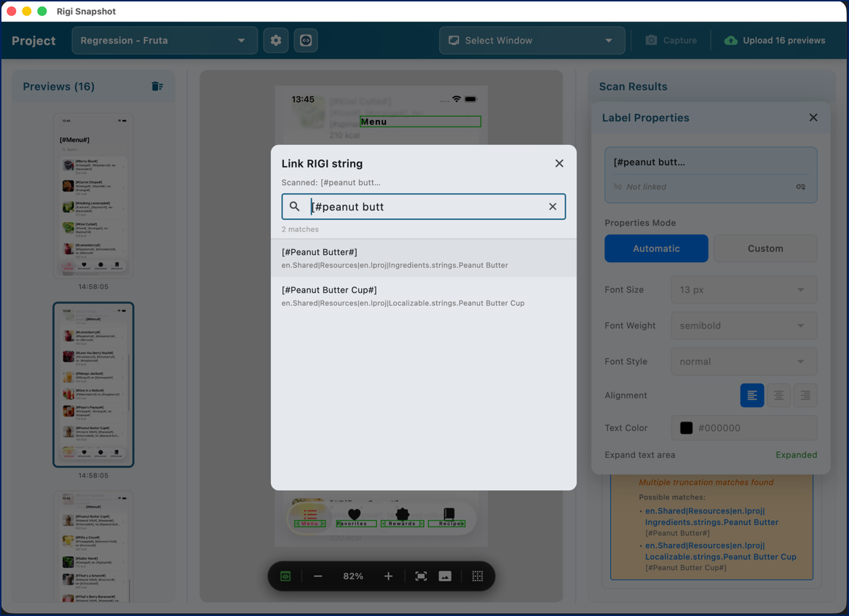Click the code view icon beside settings
849x616 pixels.
[306, 41]
